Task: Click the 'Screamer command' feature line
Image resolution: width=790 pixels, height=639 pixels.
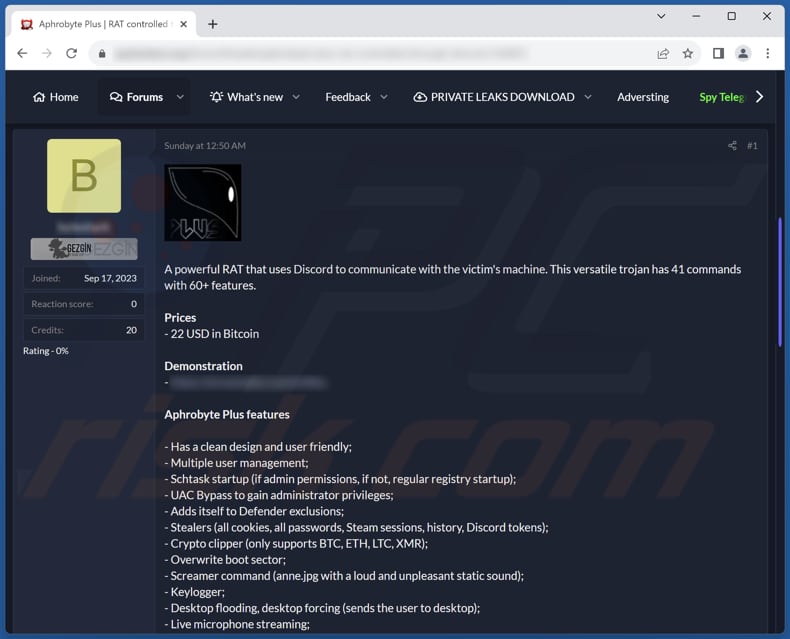Action: (344, 576)
